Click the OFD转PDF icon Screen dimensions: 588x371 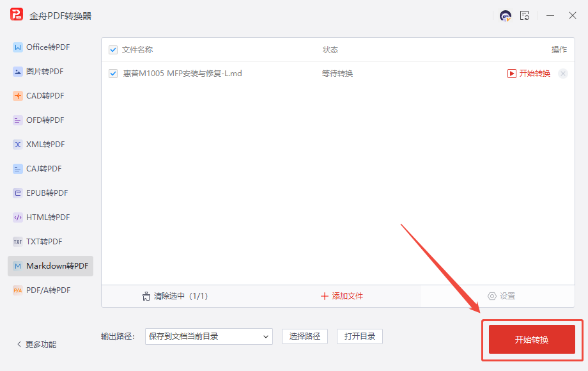pos(18,120)
